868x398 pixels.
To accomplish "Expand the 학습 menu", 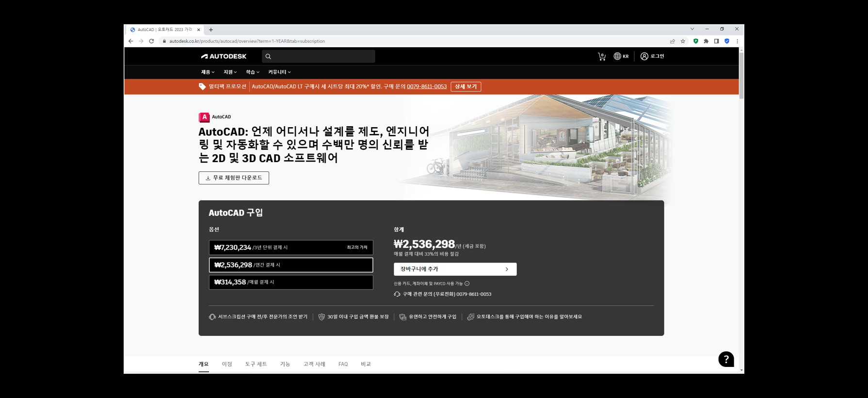I will (252, 72).
